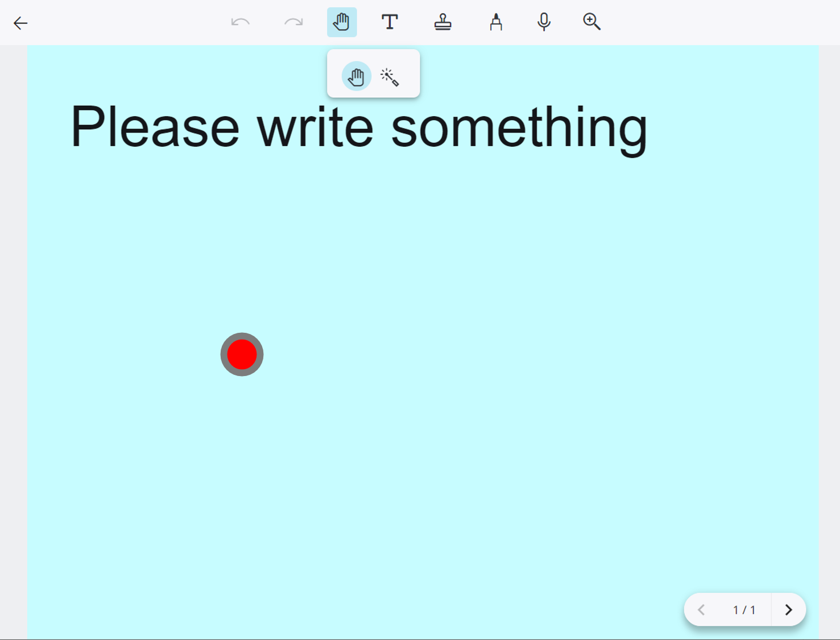
Task: Go to the next page
Action: (788, 610)
